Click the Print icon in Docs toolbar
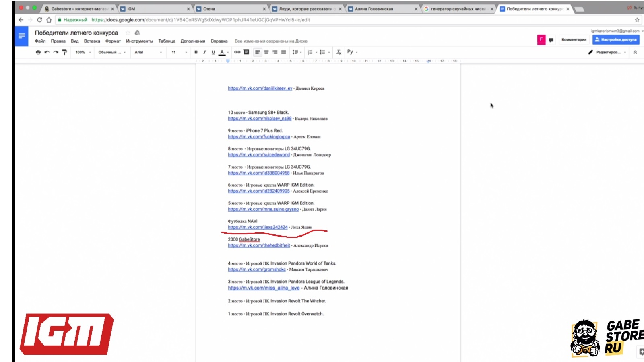Screen dimensions: 644x362 point(38,52)
